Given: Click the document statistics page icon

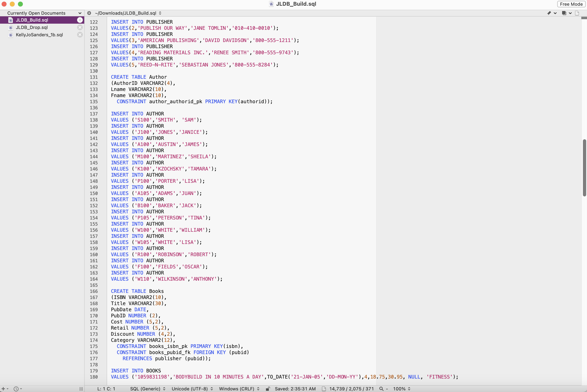Looking at the screenshot, I should tap(324, 389).
